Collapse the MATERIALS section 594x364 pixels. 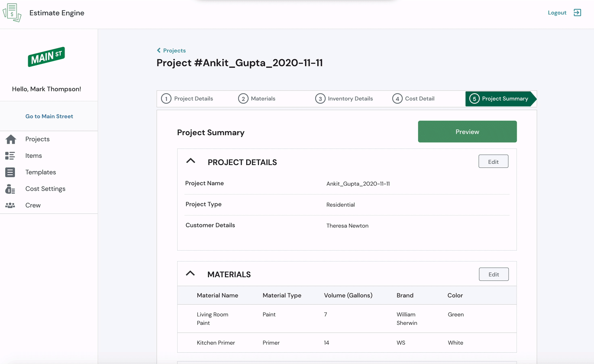pos(190,274)
